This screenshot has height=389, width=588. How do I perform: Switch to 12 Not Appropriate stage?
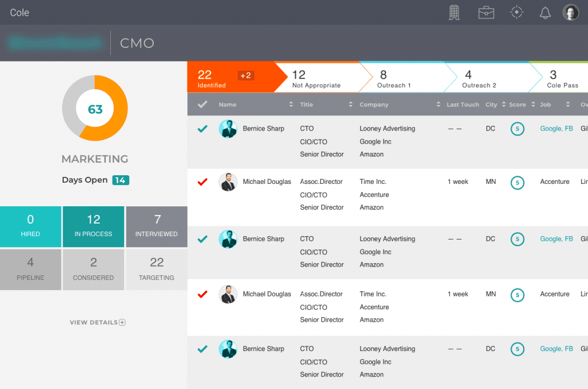click(x=323, y=77)
